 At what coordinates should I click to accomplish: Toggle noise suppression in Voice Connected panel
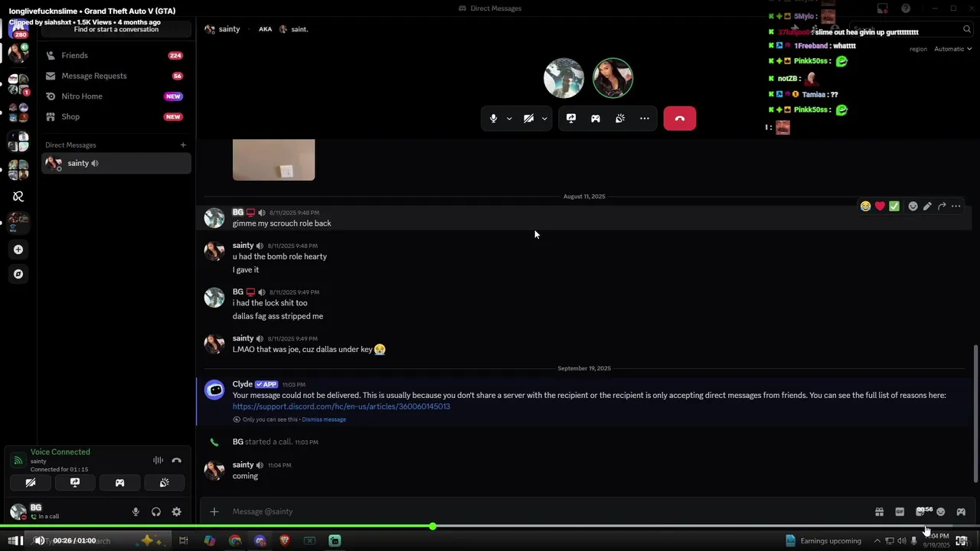tap(158, 460)
